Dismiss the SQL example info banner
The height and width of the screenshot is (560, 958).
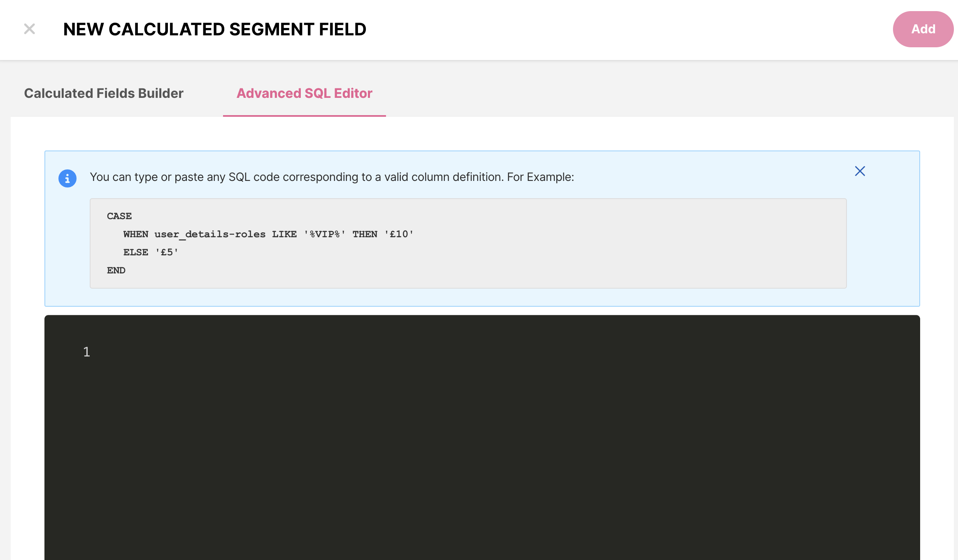click(860, 171)
